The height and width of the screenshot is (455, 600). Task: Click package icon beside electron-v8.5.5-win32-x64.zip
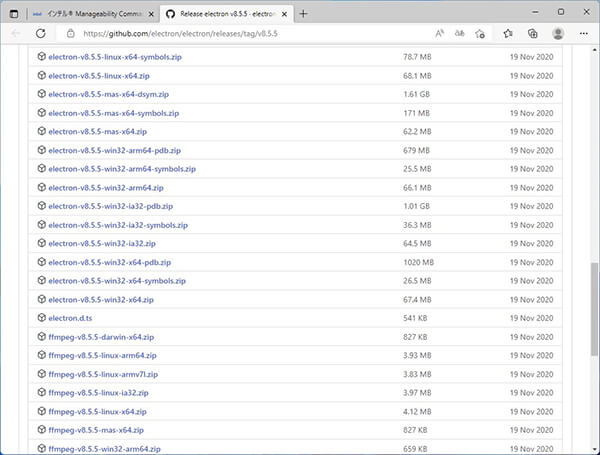click(x=42, y=299)
